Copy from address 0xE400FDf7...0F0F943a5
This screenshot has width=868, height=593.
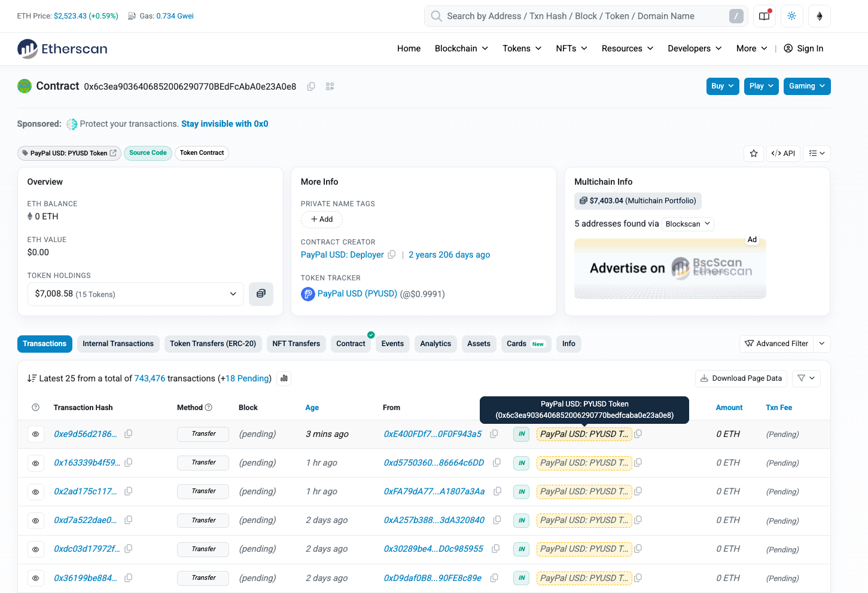point(494,434)
